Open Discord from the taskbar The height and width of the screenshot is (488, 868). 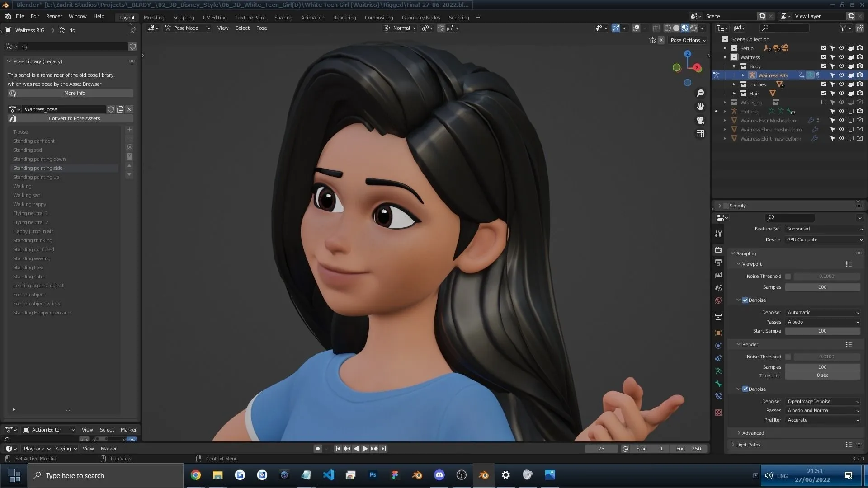[x=439, y=475]
